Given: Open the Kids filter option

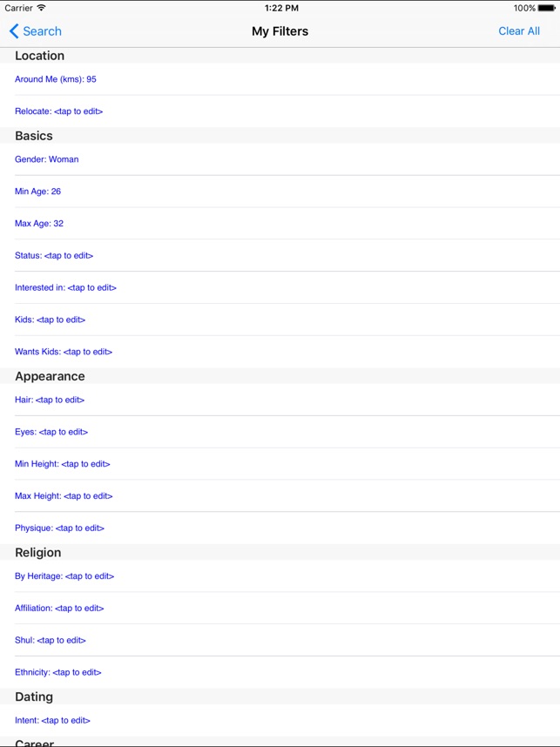Looking at the screenshot, I should pyautogui.click(x=50, y=320).
